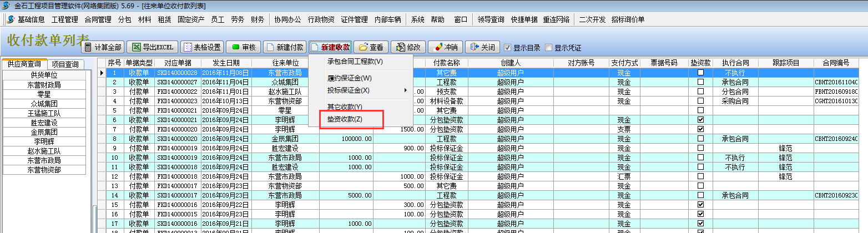Close the list using 关闭 button
This screenshot has width=868, height=233.
pos(483,47)
